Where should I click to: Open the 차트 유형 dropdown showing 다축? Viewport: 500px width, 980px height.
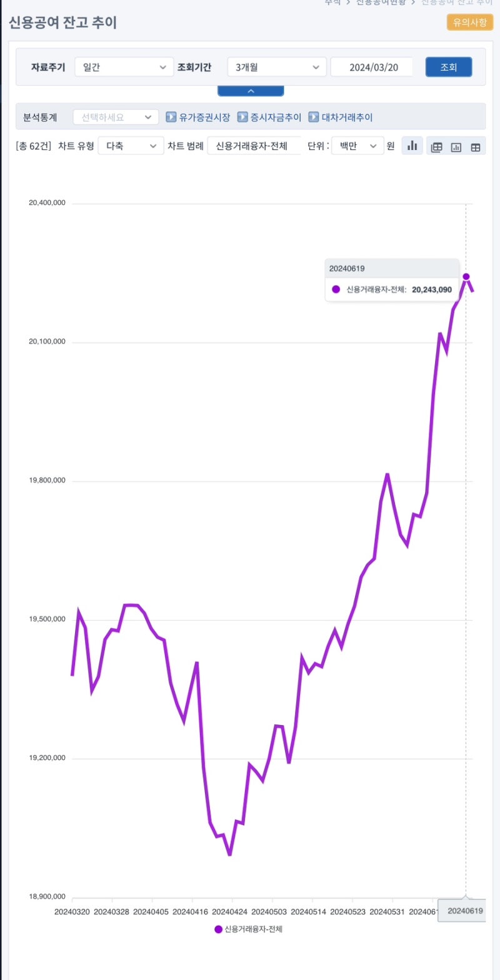131,146
